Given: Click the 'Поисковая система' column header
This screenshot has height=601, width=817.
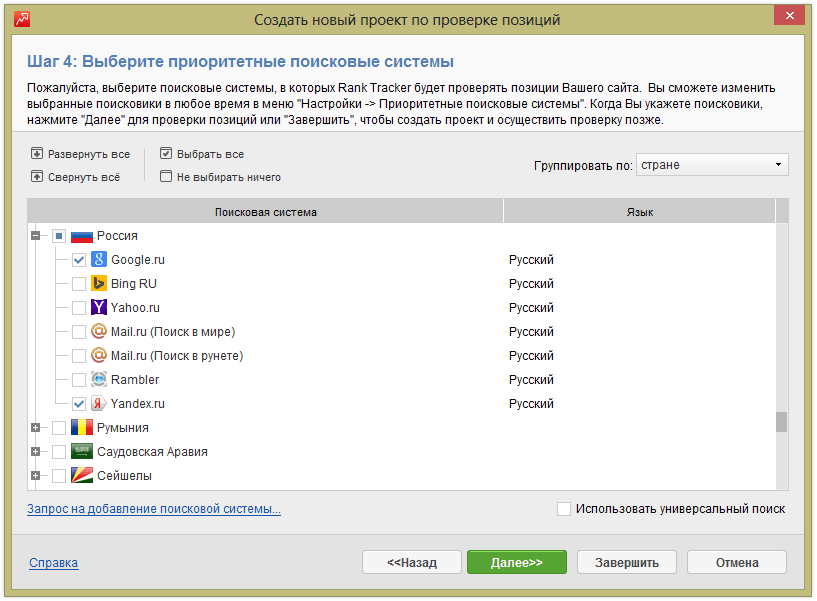Looking at the screenshot, I should pos(265,212).
